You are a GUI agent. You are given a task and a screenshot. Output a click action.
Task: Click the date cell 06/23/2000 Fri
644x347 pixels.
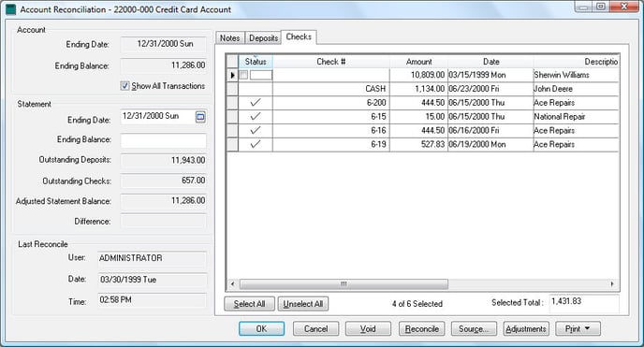click(490, 89)
